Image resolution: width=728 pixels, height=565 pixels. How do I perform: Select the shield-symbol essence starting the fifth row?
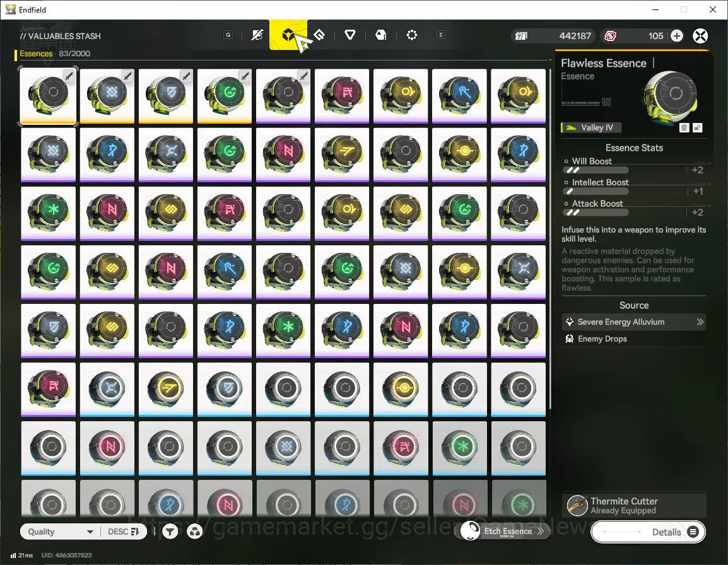point(49,331)
